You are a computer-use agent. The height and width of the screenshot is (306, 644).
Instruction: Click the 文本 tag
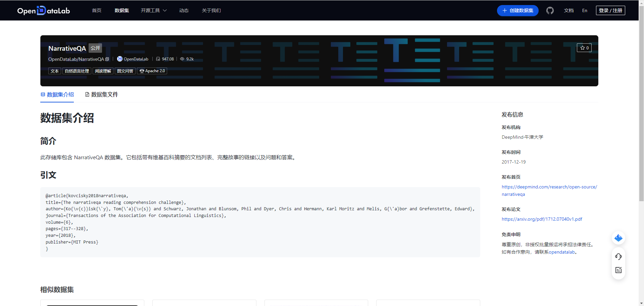55,71
